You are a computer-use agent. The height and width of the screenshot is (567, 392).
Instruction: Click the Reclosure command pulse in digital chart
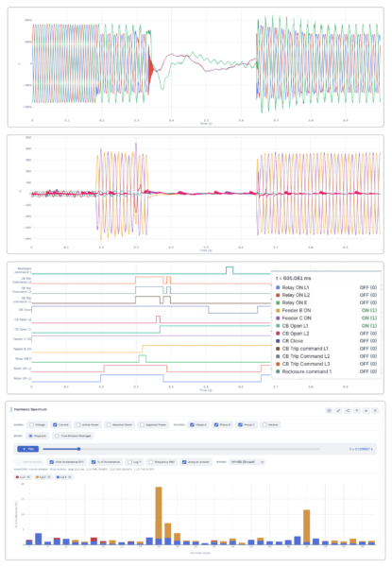(x=230, y=270)
